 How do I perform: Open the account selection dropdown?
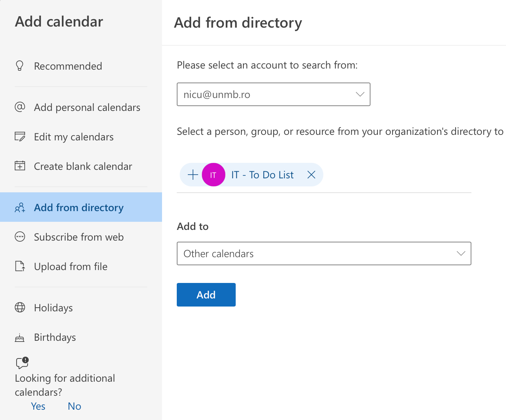(273, 94)
